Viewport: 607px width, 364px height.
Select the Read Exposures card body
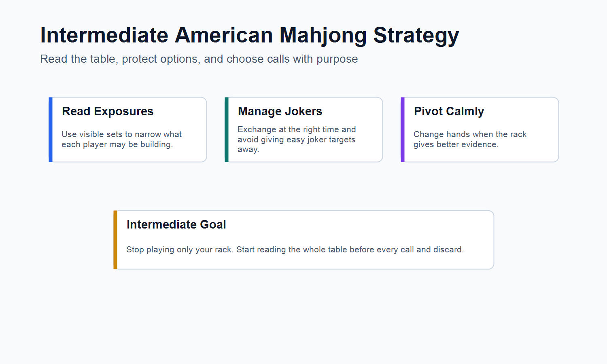(128, 129)
